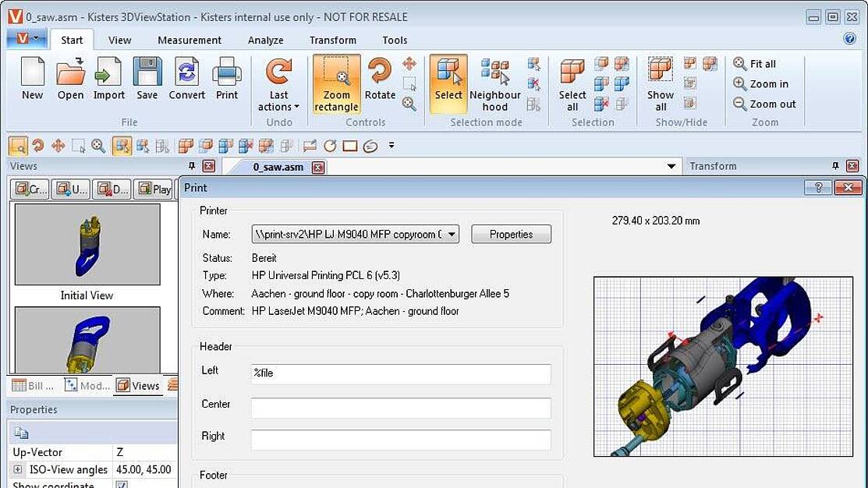Viewport: 868px width, 488px height.
Task: Click the printer Properties button
Action: coord(511,234)
